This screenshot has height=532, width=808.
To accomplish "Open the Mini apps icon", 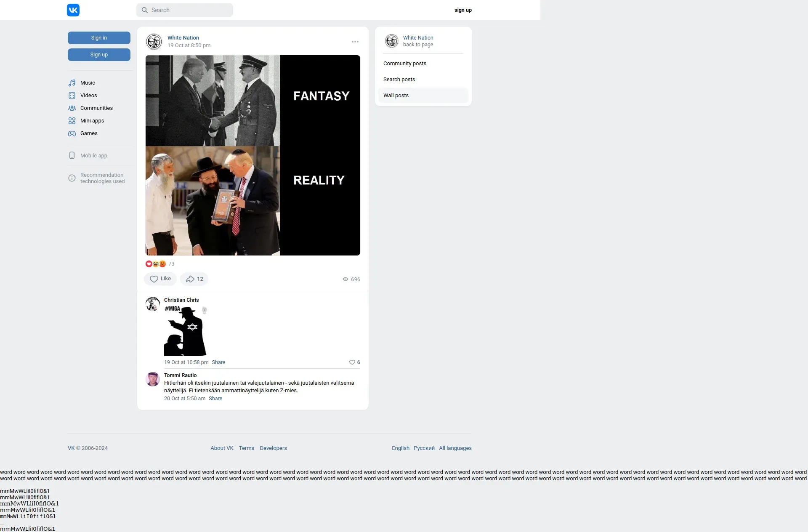I will (x=72, y=121).
